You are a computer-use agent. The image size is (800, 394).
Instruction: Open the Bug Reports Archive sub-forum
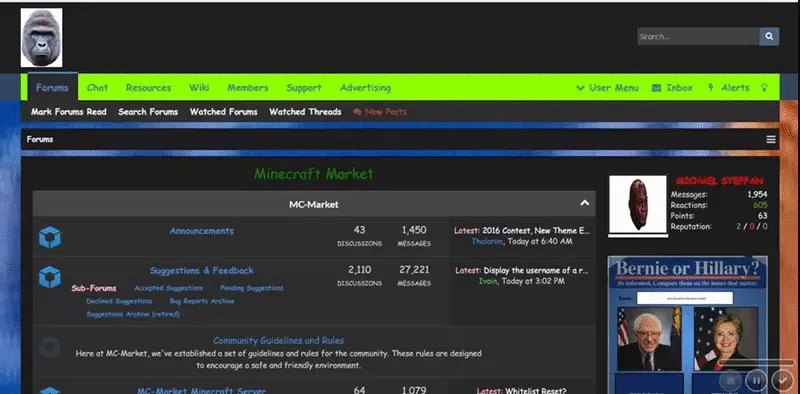pyautogui.click(x=202, y=301)
